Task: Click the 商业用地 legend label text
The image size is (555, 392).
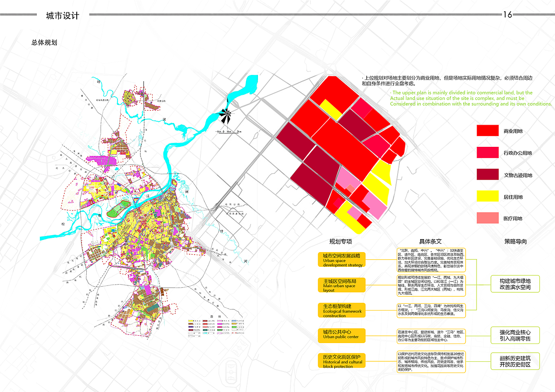Action: click(513, 131)
